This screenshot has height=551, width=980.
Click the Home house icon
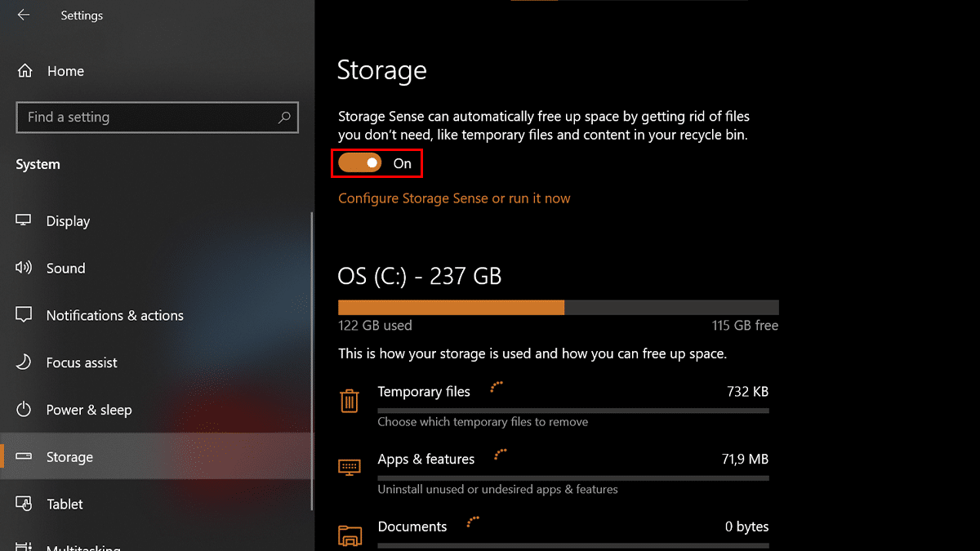(x=24, y=71)
